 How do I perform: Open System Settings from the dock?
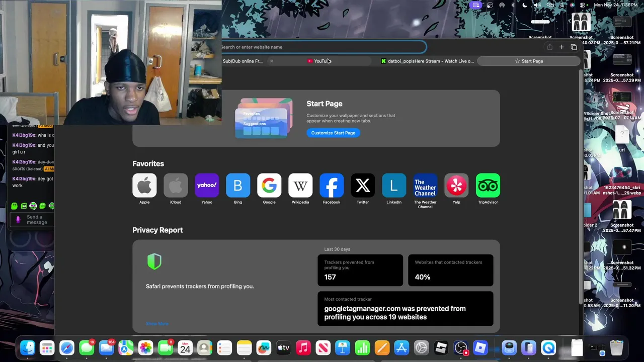pyautogui.click(x=421, y=347)
